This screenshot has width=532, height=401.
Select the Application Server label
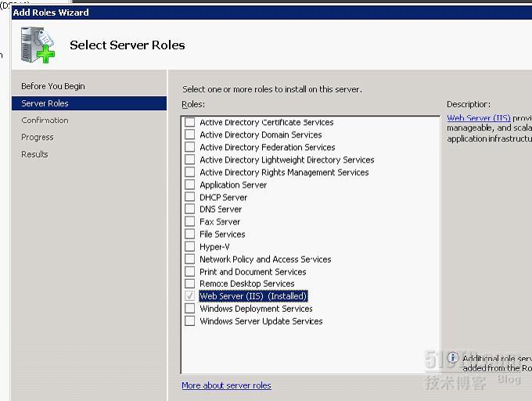coord(233,184)
